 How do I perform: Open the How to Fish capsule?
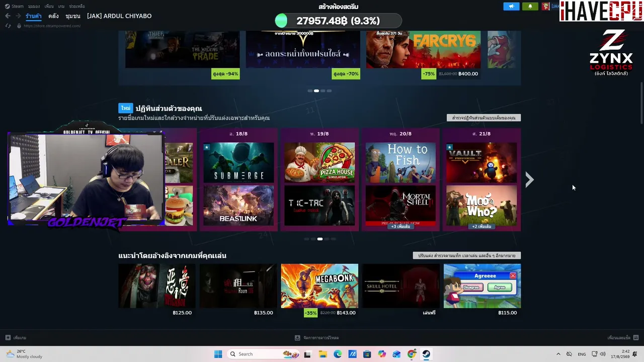click(400, 162)
